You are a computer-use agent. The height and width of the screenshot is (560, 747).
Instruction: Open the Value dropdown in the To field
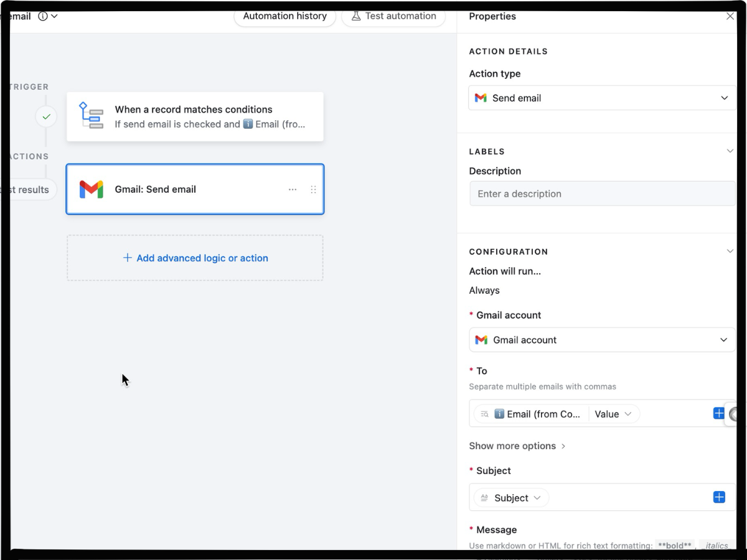(614, 413)
